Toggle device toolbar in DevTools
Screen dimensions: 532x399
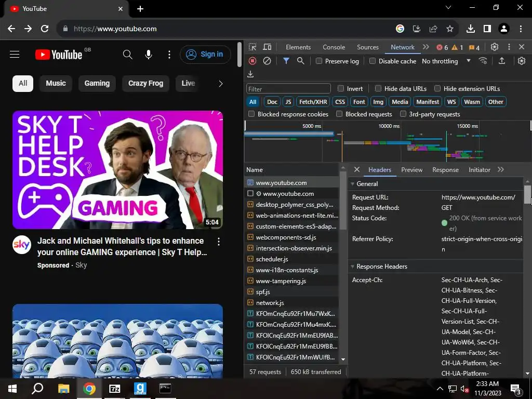point(268,47)
